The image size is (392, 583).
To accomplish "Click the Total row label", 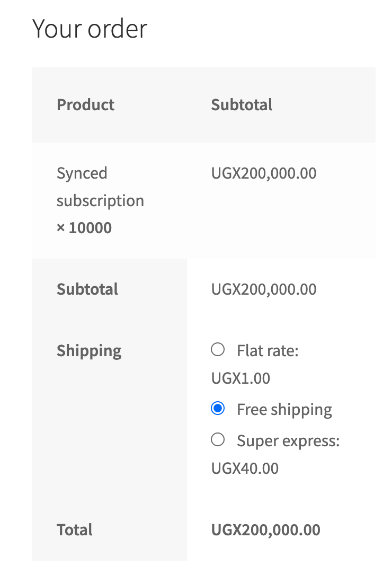I will point(74,529).
